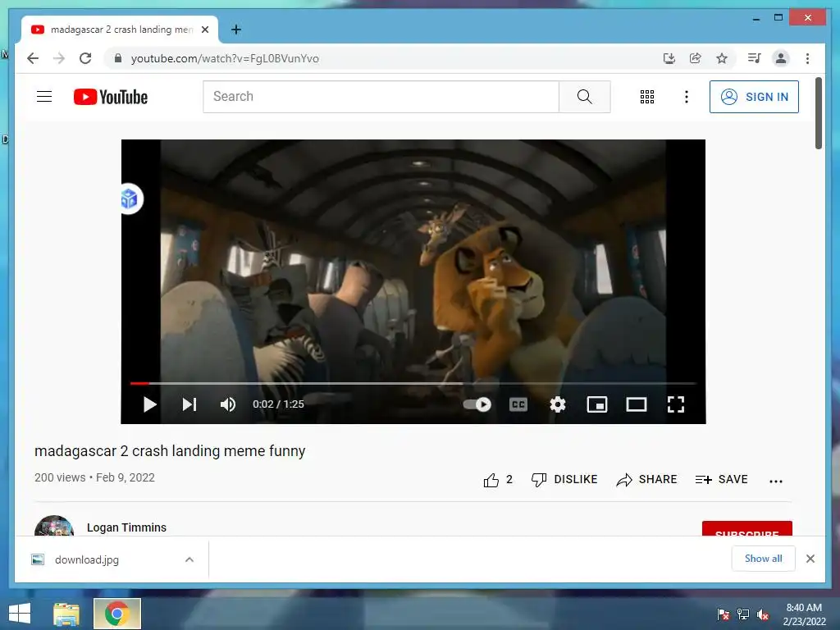Image resolution: width=840 pixels, height=630 pixels.
Task: Reload the page
Action: (85, 58)
